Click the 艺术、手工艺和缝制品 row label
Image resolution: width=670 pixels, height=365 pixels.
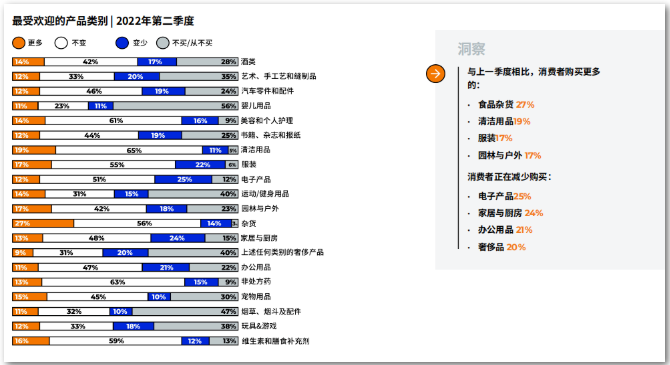pyautogui.click(x=279, y=76)
